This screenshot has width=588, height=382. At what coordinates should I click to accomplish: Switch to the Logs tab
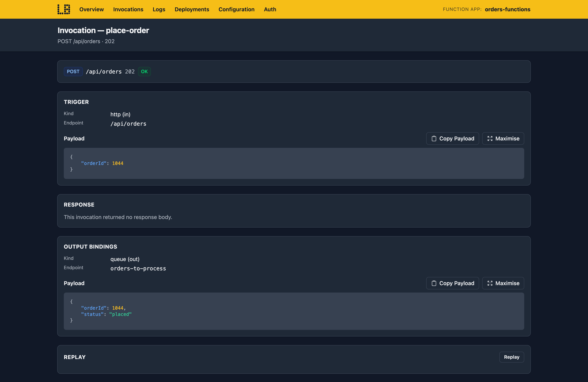pos(159,9)
